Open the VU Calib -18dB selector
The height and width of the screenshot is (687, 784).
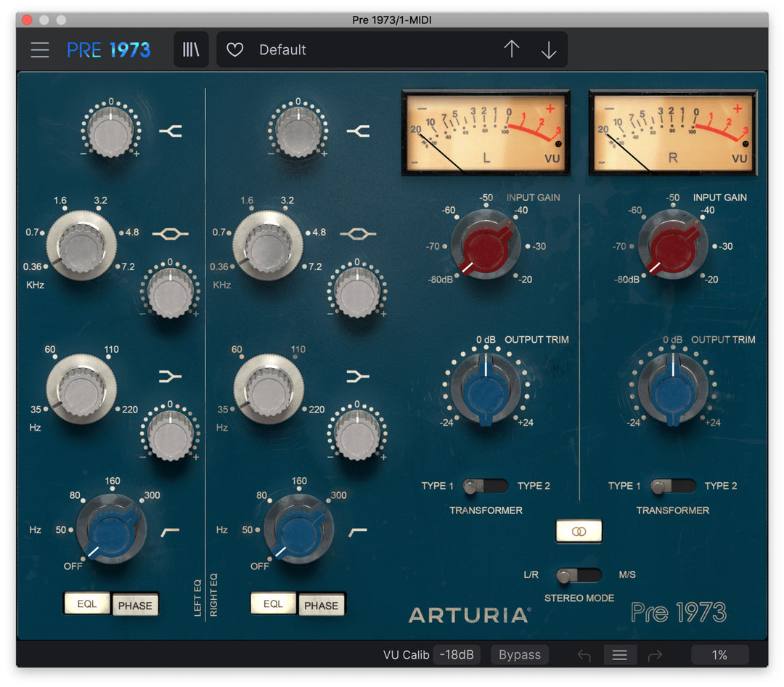click(x=457, y=654)
